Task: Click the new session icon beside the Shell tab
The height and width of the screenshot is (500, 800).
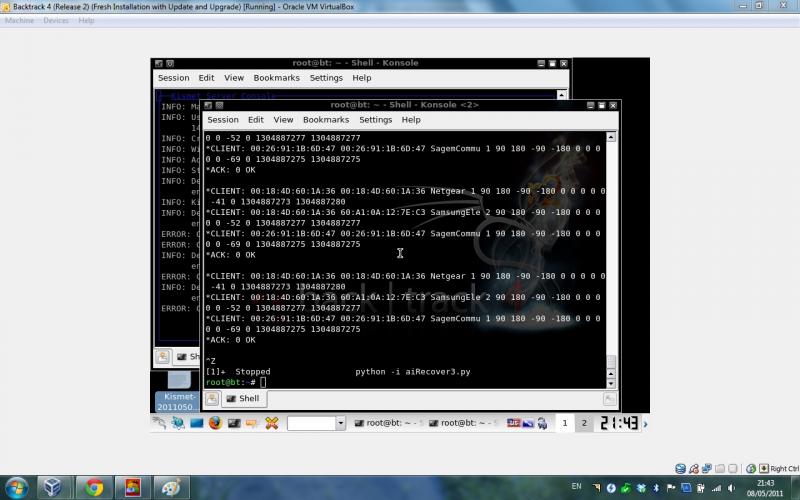Action: point(211,398)
